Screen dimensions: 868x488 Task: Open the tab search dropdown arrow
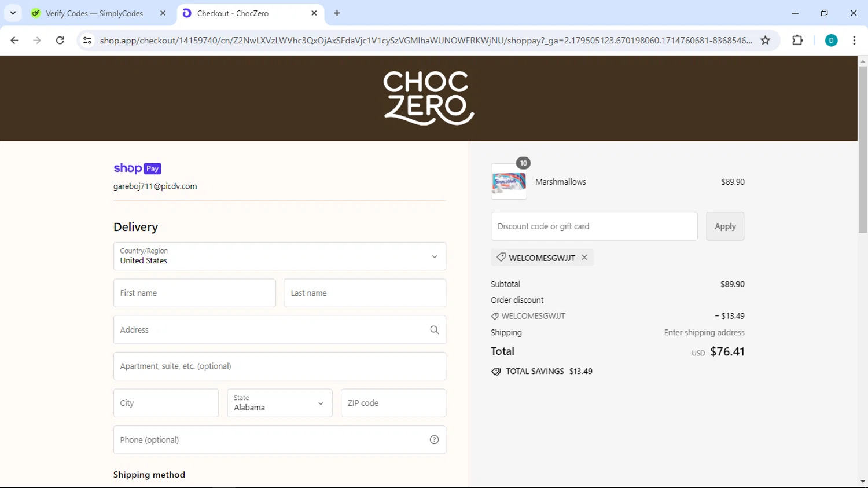point(13,13)
